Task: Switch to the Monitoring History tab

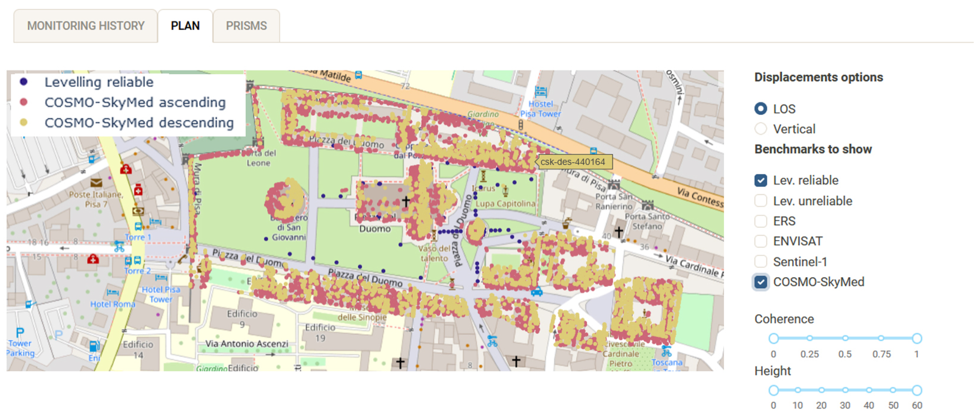Action: click(85, 26)
